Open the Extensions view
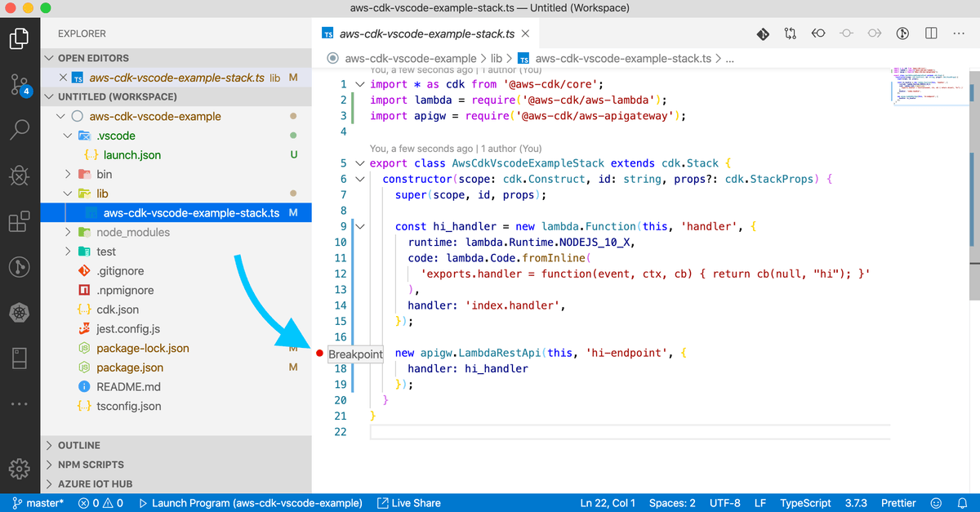The height and width of the screenshot is (512, 980). (x=20, y=220)
